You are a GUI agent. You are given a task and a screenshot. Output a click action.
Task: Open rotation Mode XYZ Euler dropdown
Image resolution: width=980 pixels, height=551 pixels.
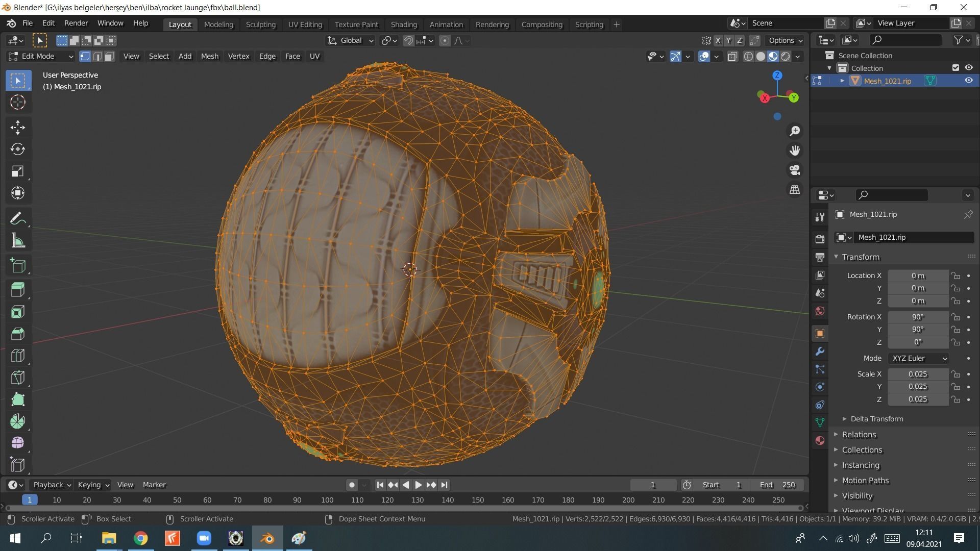coord(918,358)
